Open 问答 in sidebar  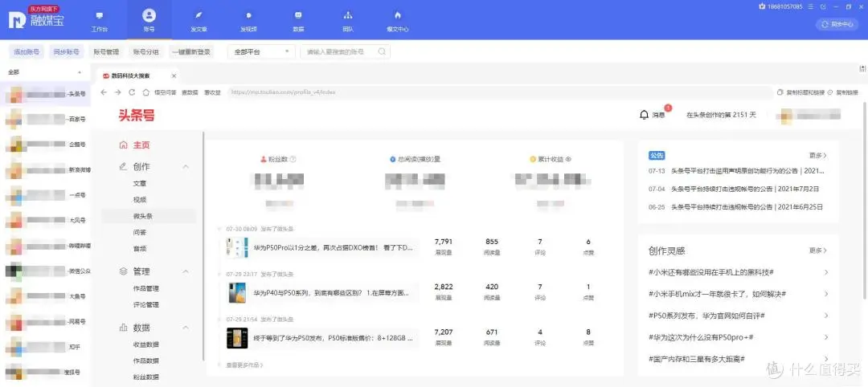pyautogui.click(x=140, y=232)
